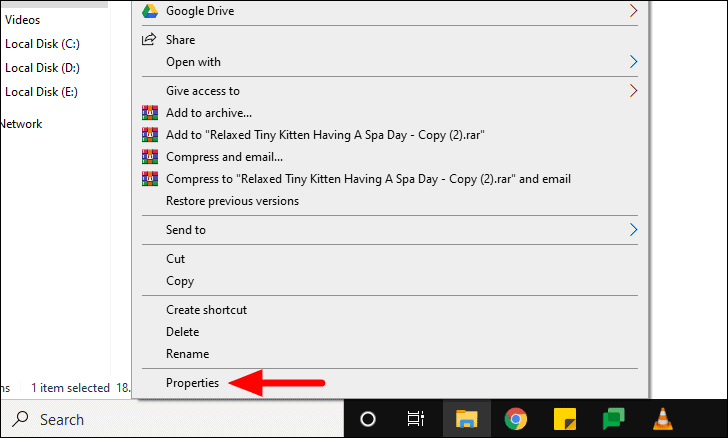Open Local Disk (C:) in navigation pane
728x438 pixels.
point(42,44)
